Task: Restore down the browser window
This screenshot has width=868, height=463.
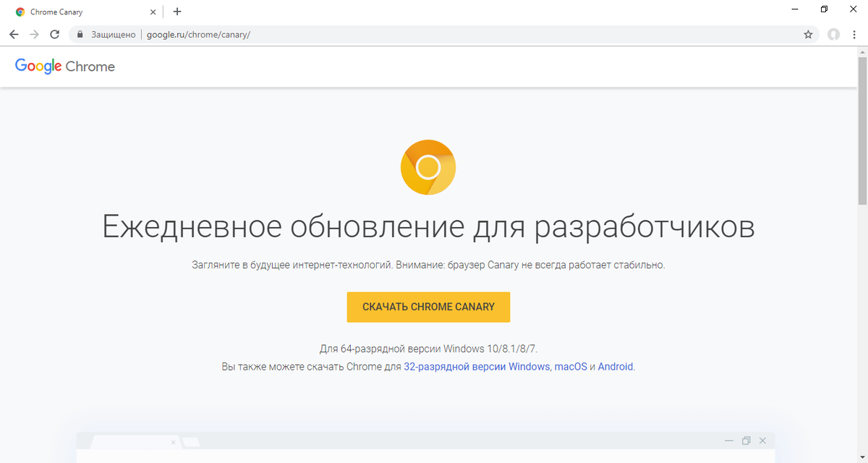Action: coord(824,9)
